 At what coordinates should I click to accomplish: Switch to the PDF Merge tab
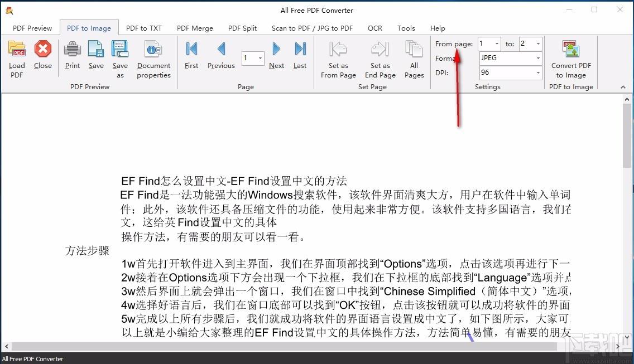[195, 28]
